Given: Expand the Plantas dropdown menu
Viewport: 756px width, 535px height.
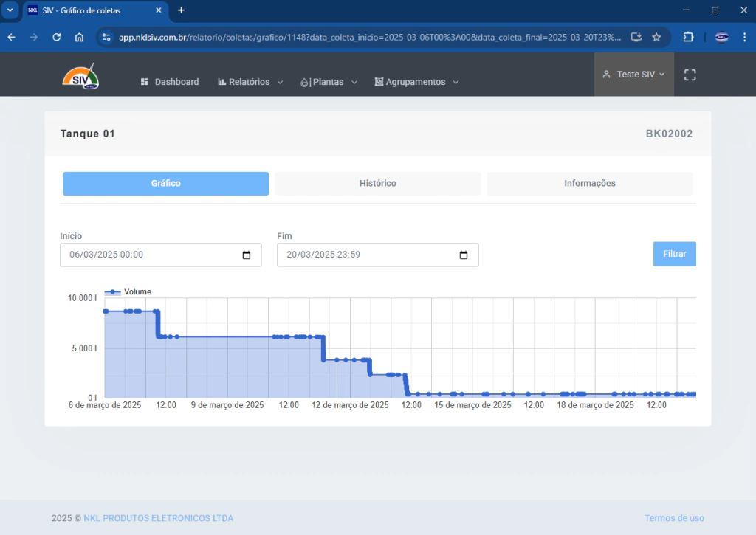Looking at the screenshot, I should [x=329, y=82].
